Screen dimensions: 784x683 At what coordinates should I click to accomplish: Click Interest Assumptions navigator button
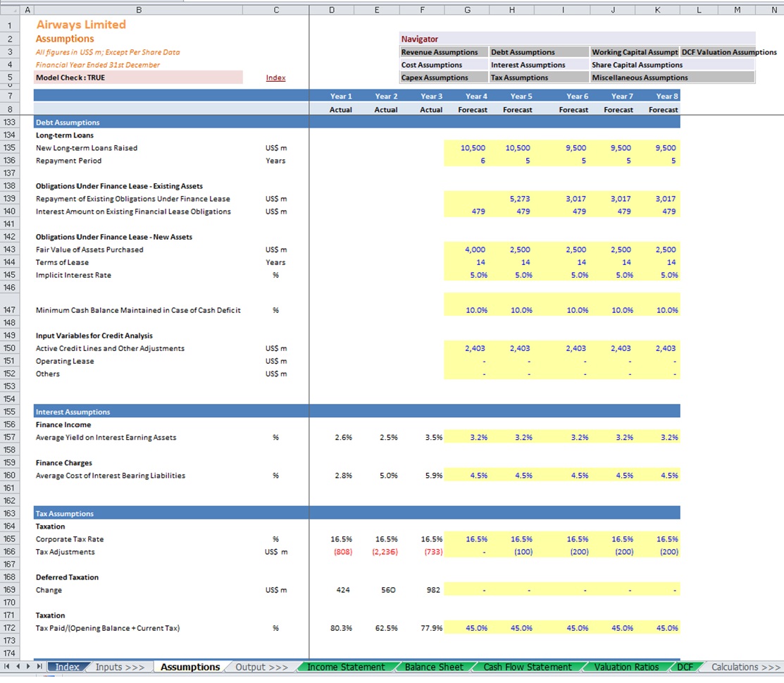[x=539, y=65]
